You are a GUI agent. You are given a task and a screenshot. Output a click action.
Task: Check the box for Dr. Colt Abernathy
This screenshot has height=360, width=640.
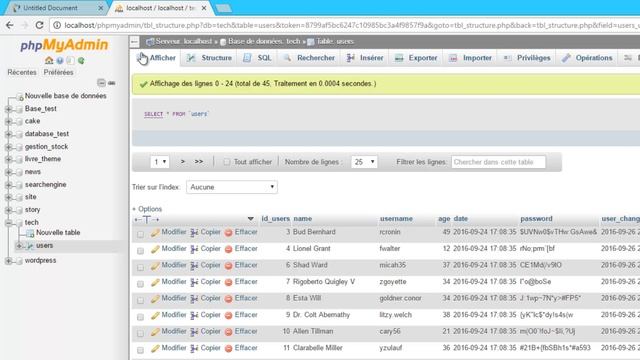(140, 317)
